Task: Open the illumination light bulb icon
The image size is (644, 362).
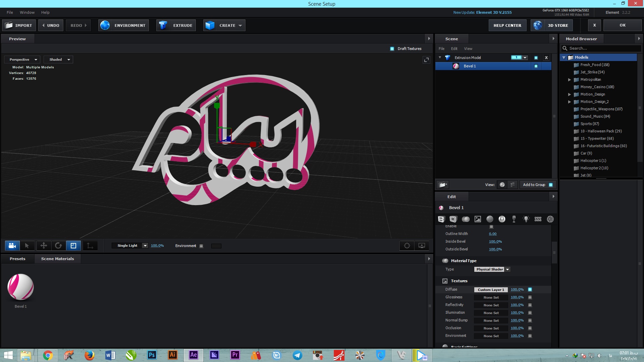Action: [526, 219]
